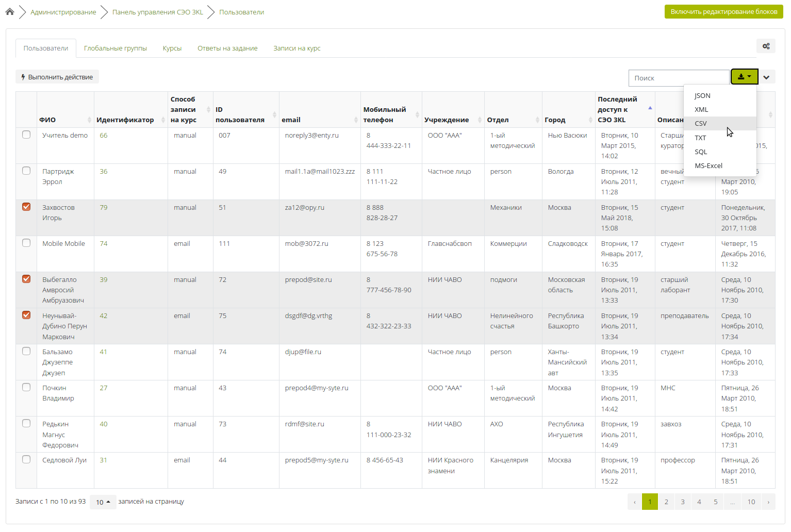Open Администрирование breadcrumb link
This screenshot has width=791, height=532.
[x=63, y=12]
